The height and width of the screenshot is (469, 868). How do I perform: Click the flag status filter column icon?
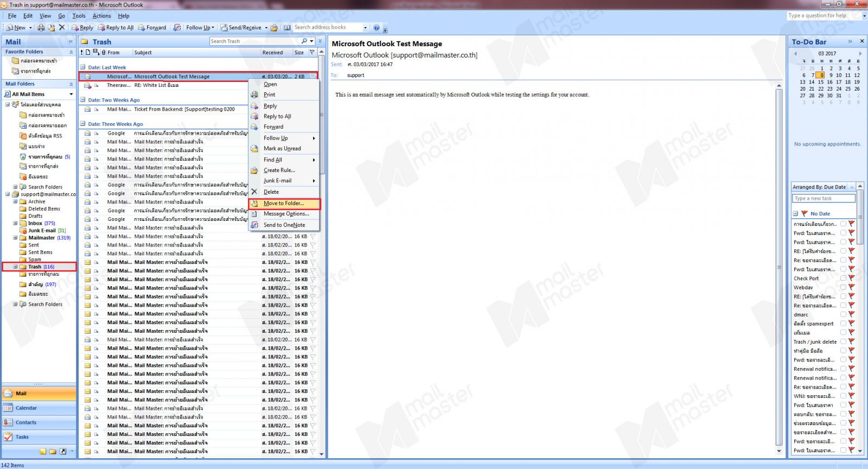pyautogui.click(x=312, y=53)
